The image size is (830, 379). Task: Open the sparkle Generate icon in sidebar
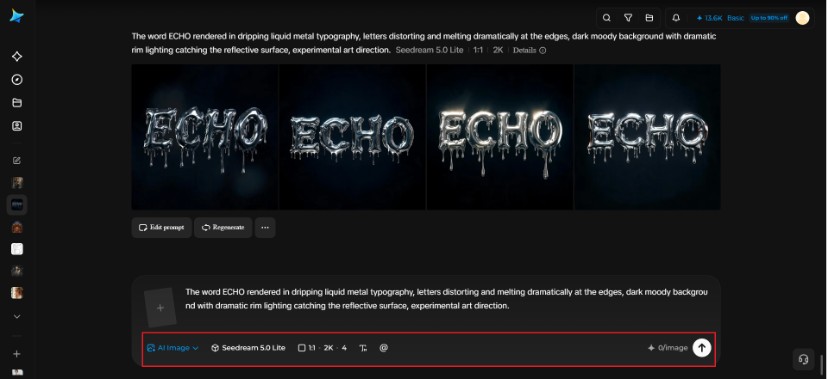pos(17,57)
